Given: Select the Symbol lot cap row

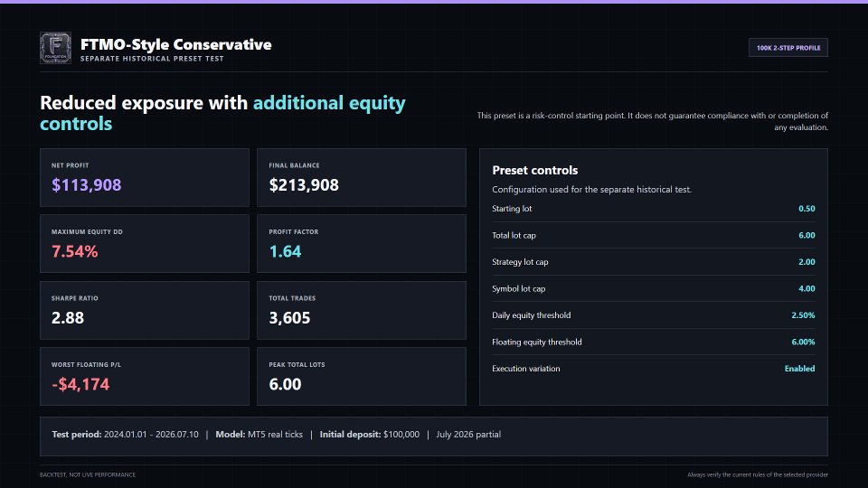Looking at the screenshot, I should tap(653, 288).
